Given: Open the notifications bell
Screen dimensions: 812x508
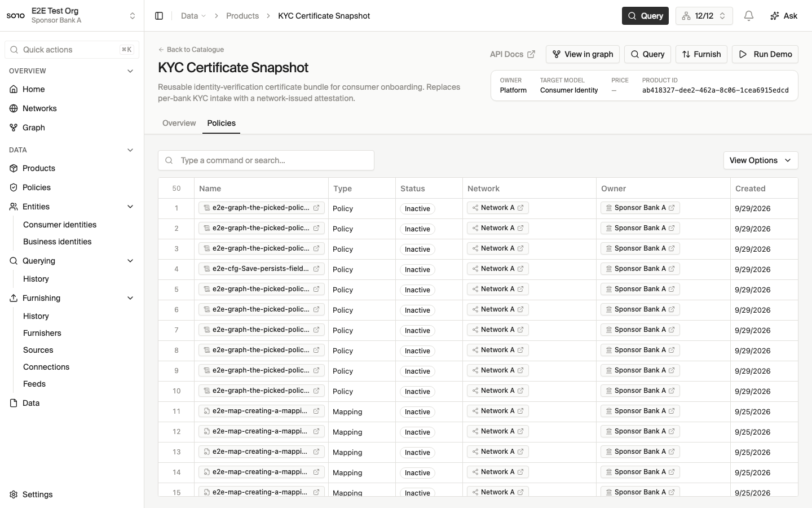Looking at the screenshot, I should [749, 16].
